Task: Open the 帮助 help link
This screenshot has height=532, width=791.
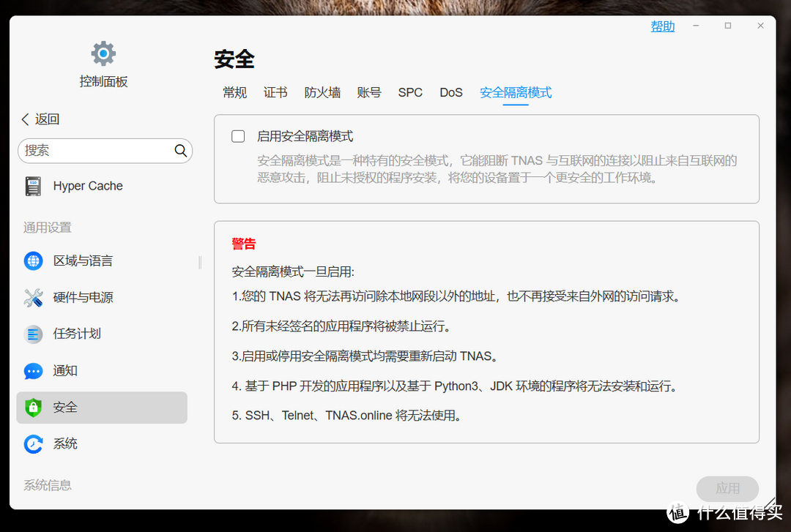Action: point(662,26)
